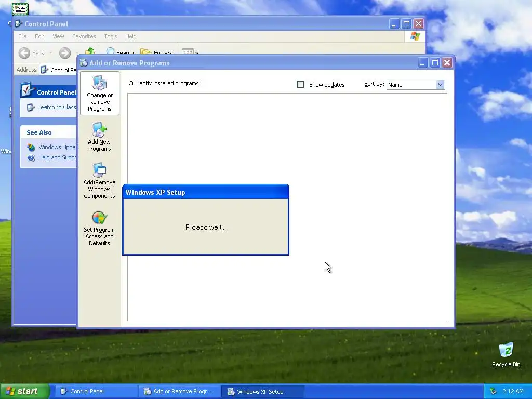532x399 pixels.
Task: Click the system tray icon near clock
Action: click(x=494, y=391)
